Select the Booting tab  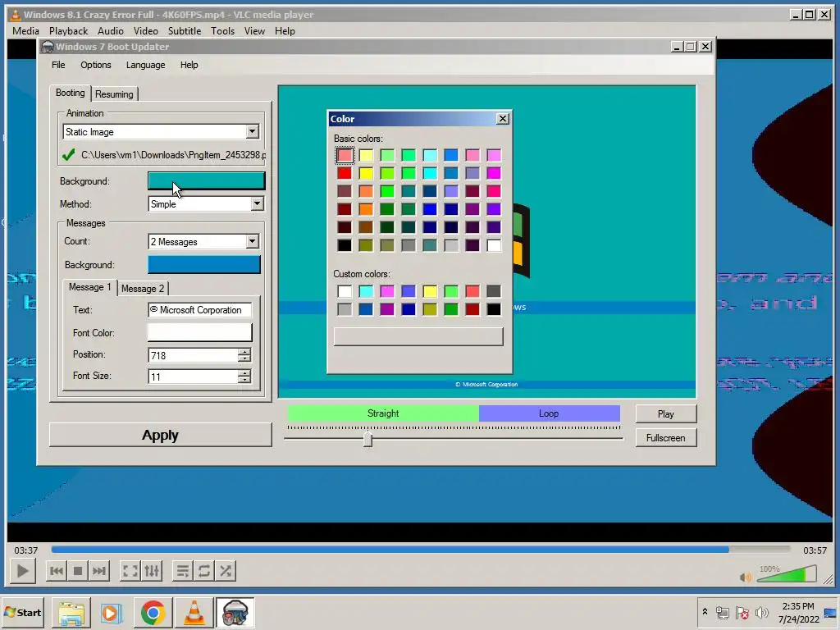coord(71,93)
